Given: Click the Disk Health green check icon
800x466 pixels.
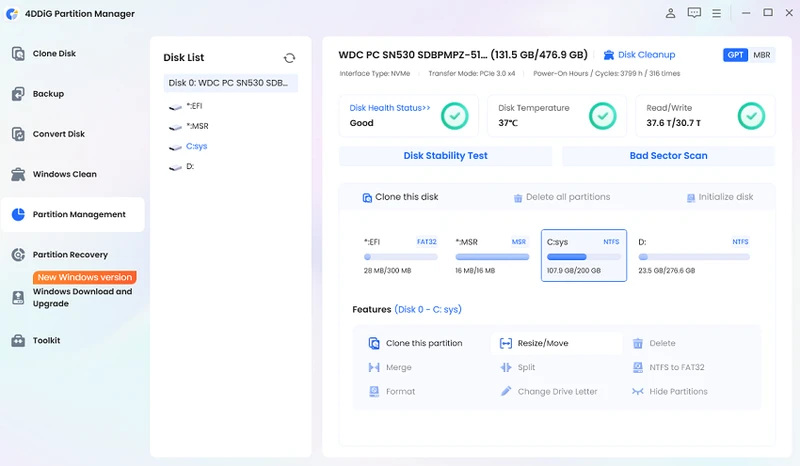Looking at the screenshot, I should (x=455, y=116).
